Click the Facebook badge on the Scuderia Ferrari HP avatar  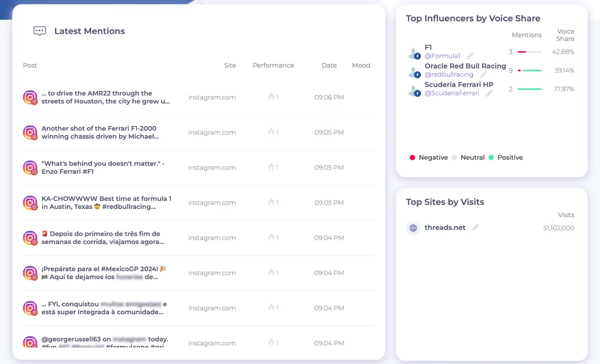(x=417, y=93)
